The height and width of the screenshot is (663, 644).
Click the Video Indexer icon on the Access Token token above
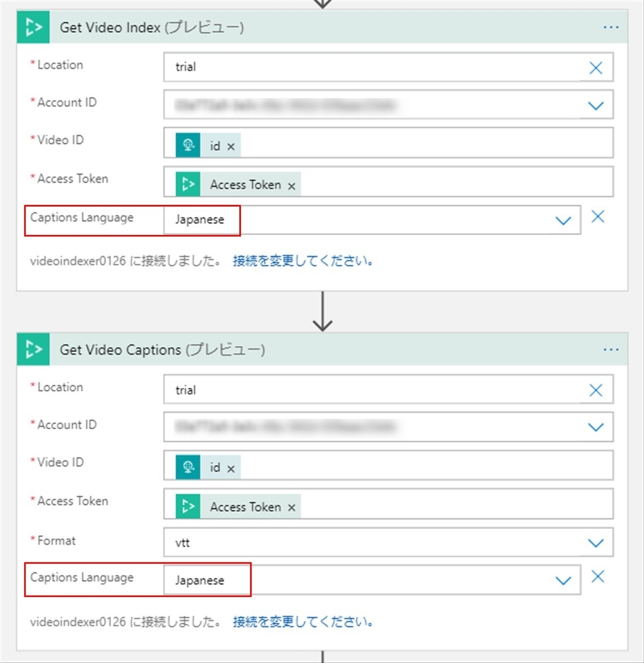click(x=187, y=184)
